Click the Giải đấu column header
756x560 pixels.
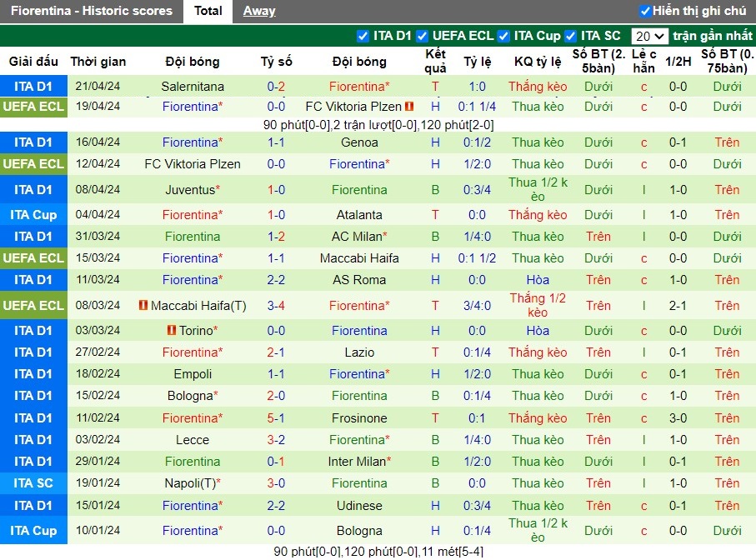[33, 61]
